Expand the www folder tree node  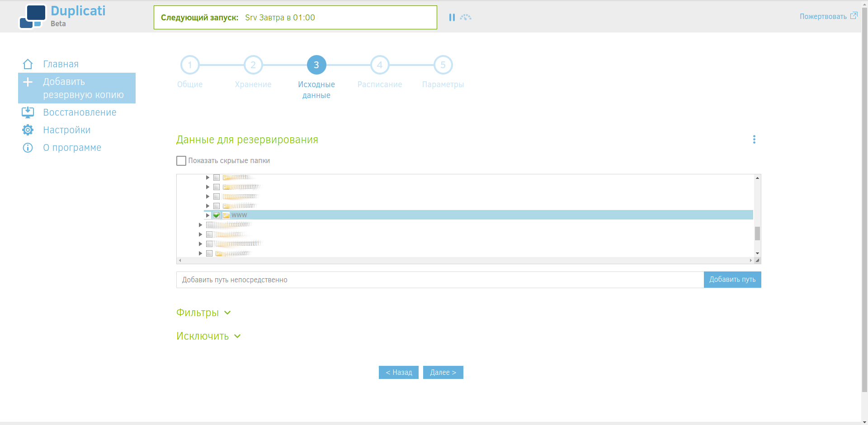click(x=208, y=215)
